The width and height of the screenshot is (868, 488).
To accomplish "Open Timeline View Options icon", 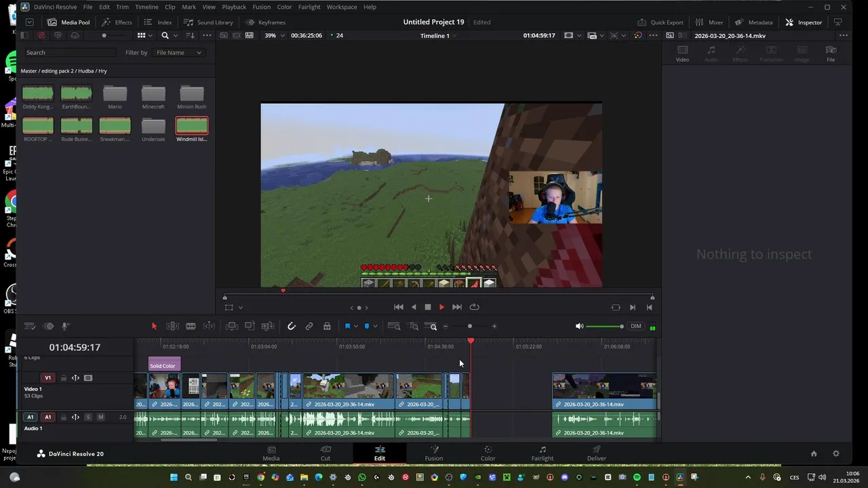I will point(29,326).
